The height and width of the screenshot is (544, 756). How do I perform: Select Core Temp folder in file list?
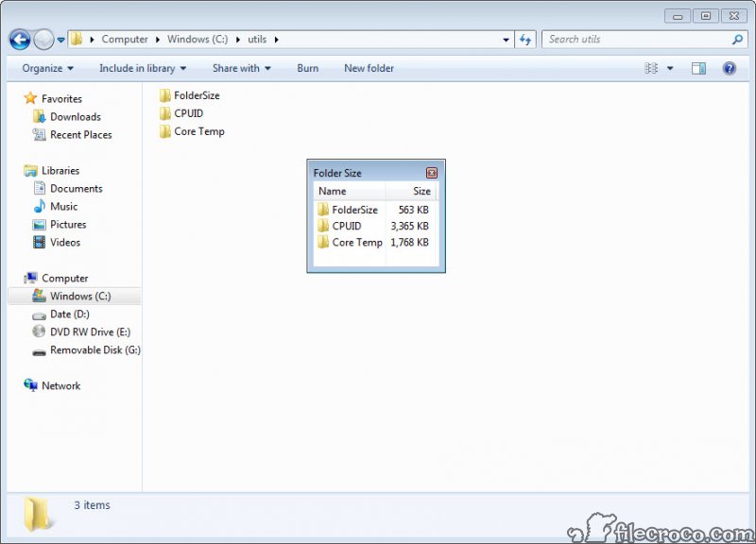pyautogui.click(x=192, y=131)
